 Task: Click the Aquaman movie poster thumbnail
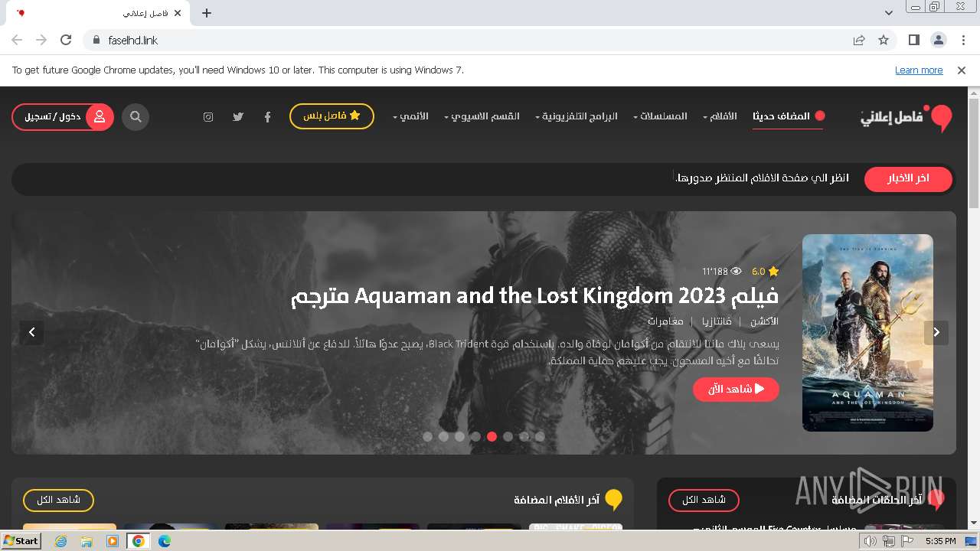867,333
